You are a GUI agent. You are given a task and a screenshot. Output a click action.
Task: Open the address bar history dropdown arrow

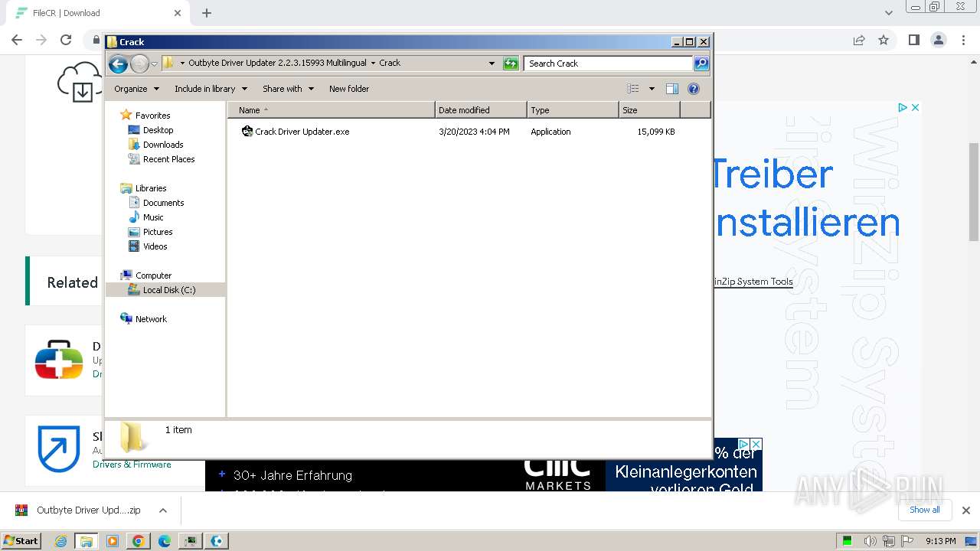[x=492, y=64]
